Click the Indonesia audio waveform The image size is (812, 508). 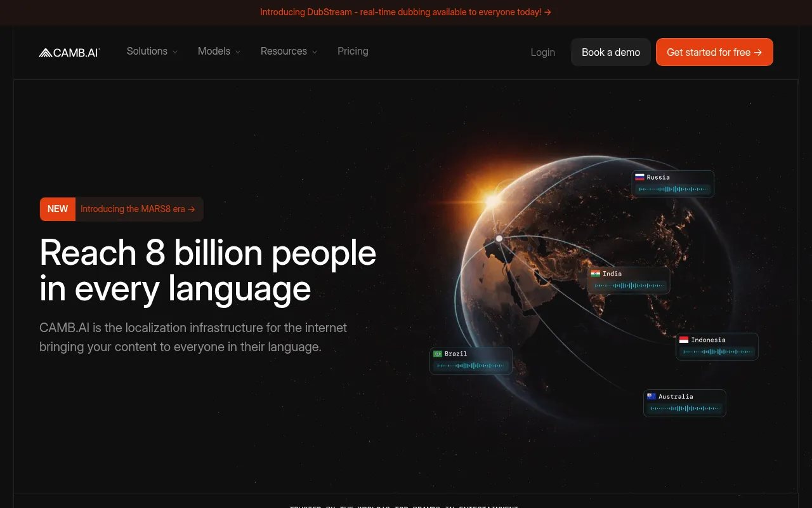(x=717, y=352)
